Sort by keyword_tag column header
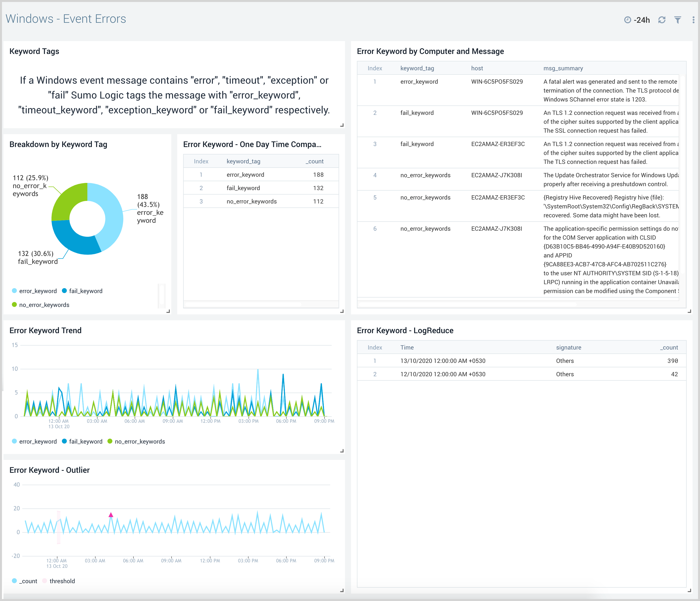 (244, 161)
